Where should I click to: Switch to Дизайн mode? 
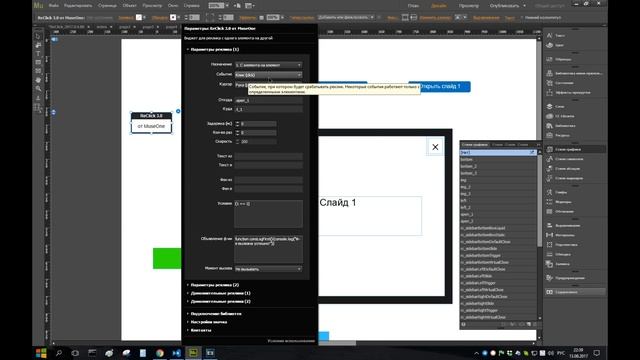click(x=439, y=6)
